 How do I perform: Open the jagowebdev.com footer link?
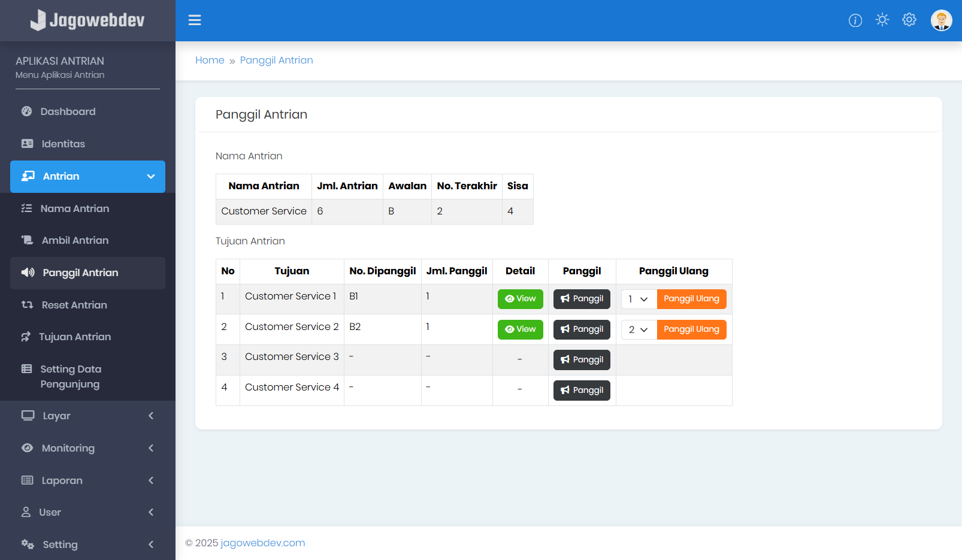pyautogui.click(x=263, y=543)
